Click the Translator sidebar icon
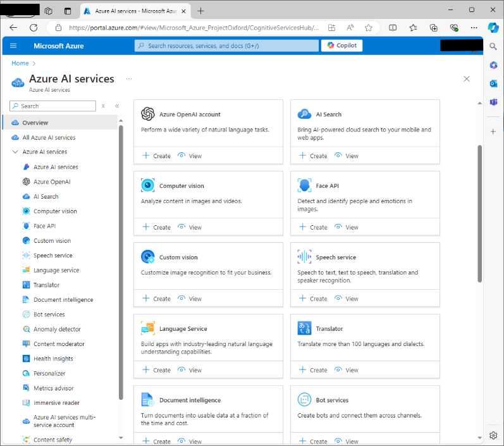The height and width of the screenshot is (446, 504). (26, 285)
